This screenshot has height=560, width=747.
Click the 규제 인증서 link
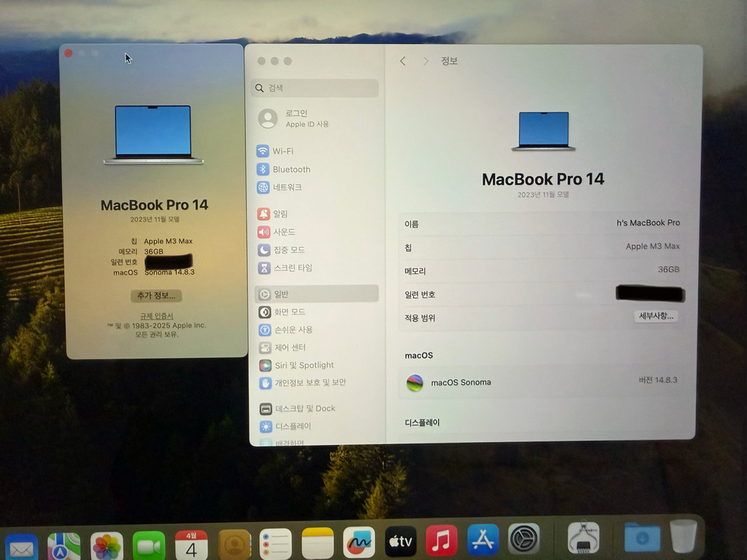coord(155,314)
